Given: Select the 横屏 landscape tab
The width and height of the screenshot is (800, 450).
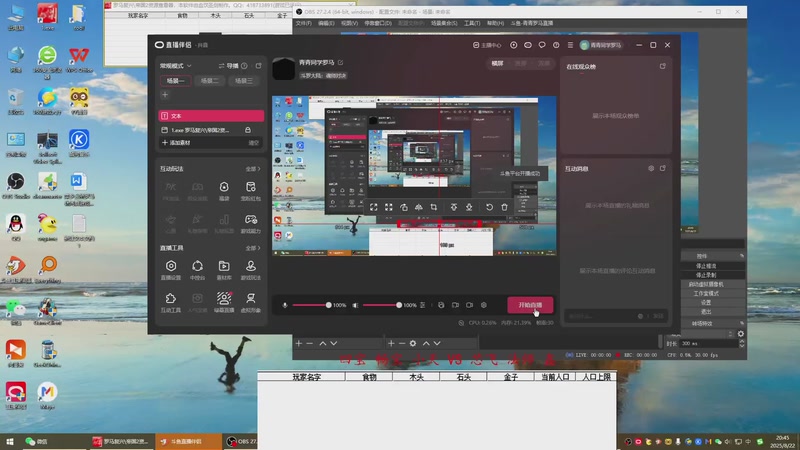Looking at the screenshot, I should [x=497, y=63].
